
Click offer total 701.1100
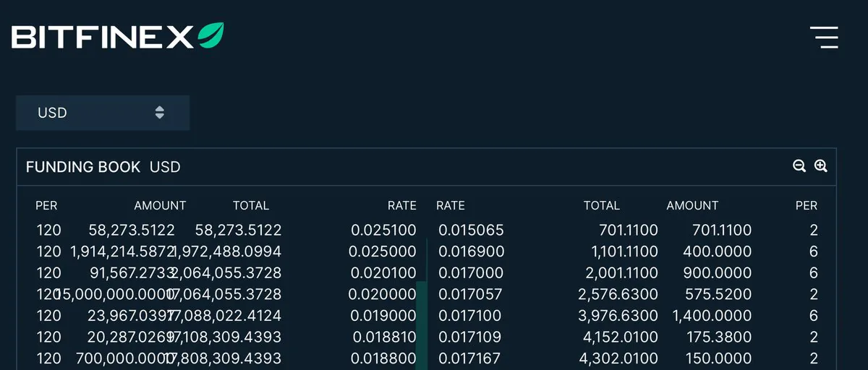point(629,231)
